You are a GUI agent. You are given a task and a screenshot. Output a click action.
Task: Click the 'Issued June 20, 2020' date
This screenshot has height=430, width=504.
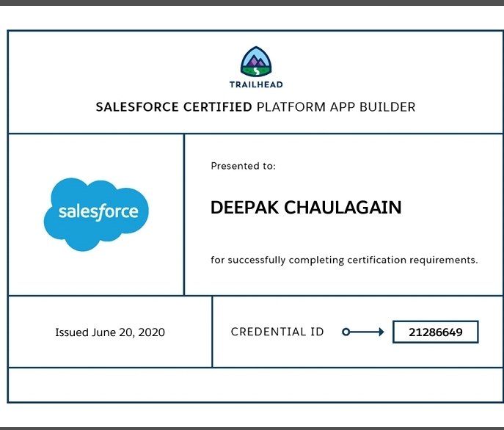(x=110, y=332)
